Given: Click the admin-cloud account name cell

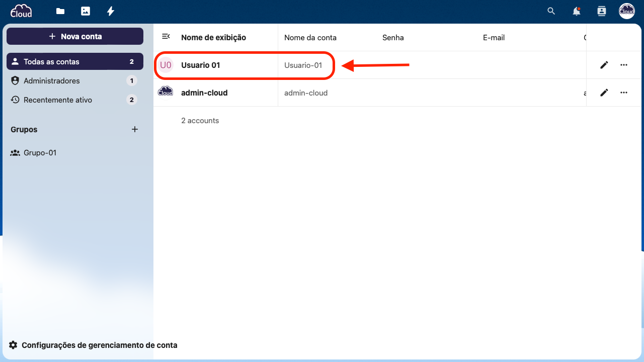Looking at the screenshot, I should pyautogui.click(x=306, y=93).
